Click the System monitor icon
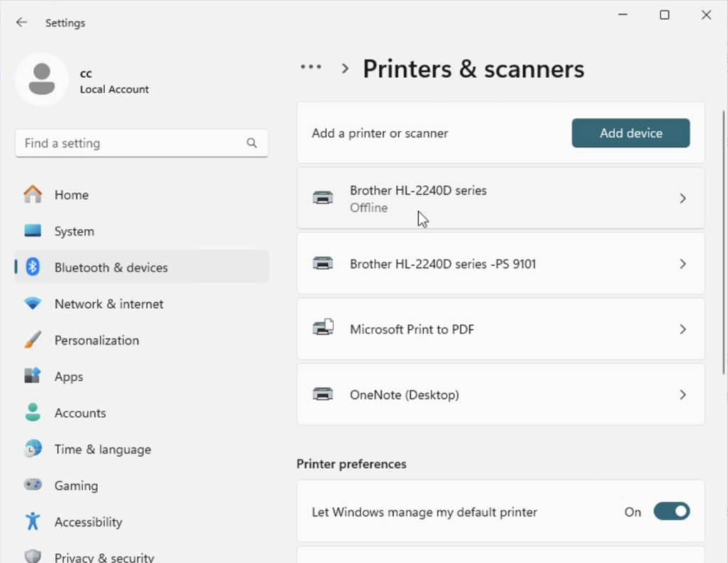This screenshot has width=728, height=563. 33,231
